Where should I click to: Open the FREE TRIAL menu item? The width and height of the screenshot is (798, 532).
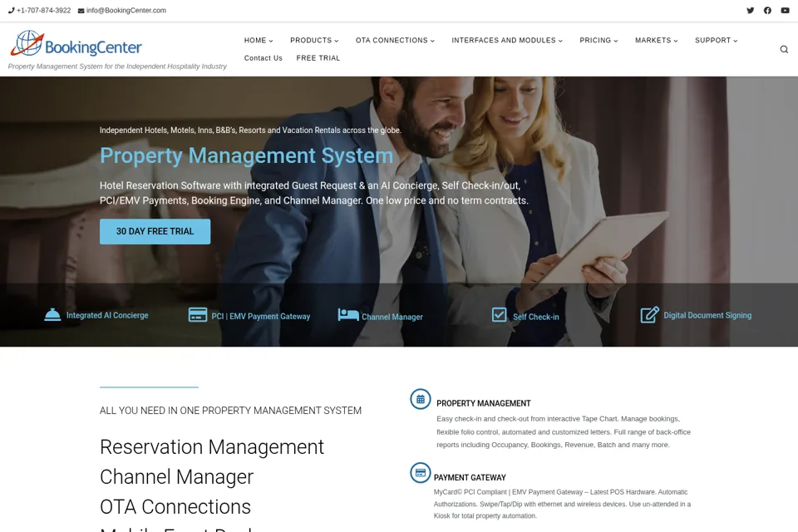coord(318,58)
